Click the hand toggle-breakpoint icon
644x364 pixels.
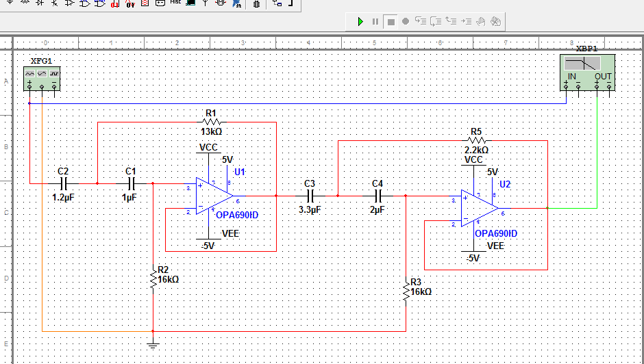pos(482,22)
